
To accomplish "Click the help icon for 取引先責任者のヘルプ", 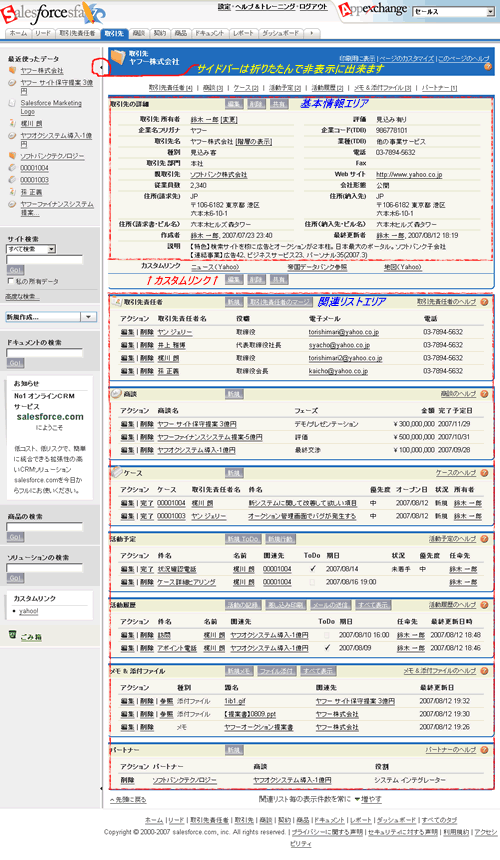I will point(484,302).
